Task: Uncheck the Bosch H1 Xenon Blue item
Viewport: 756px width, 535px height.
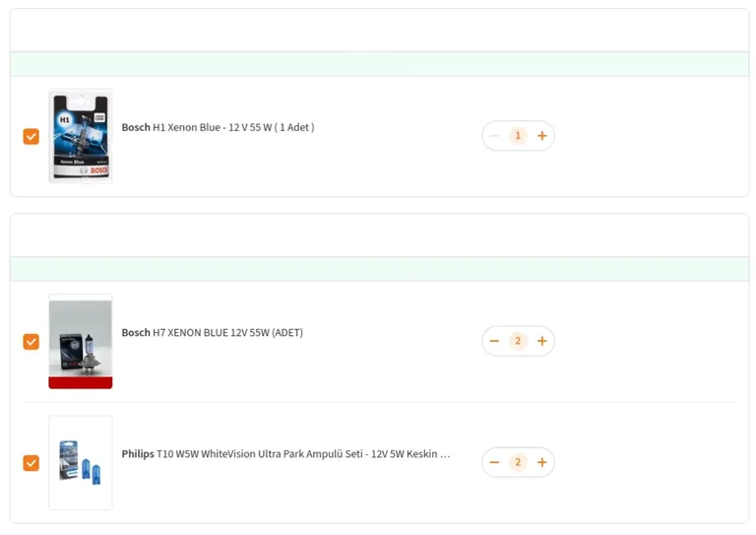Action: [x=31, y=137]
